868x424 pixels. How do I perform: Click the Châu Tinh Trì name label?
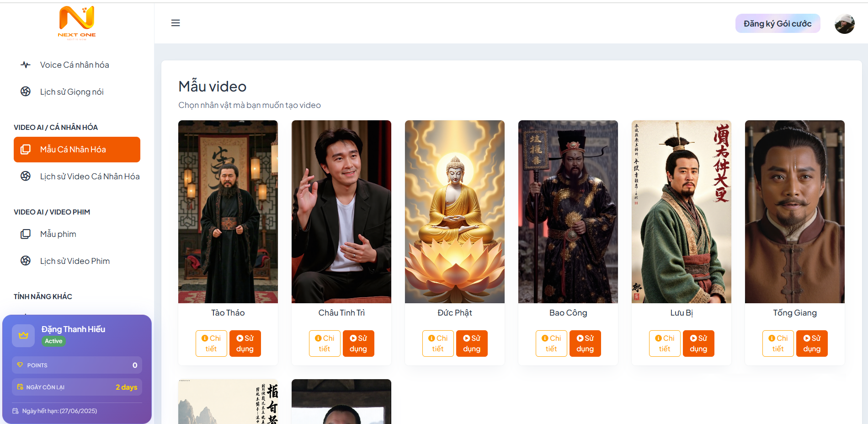point(341,313)
